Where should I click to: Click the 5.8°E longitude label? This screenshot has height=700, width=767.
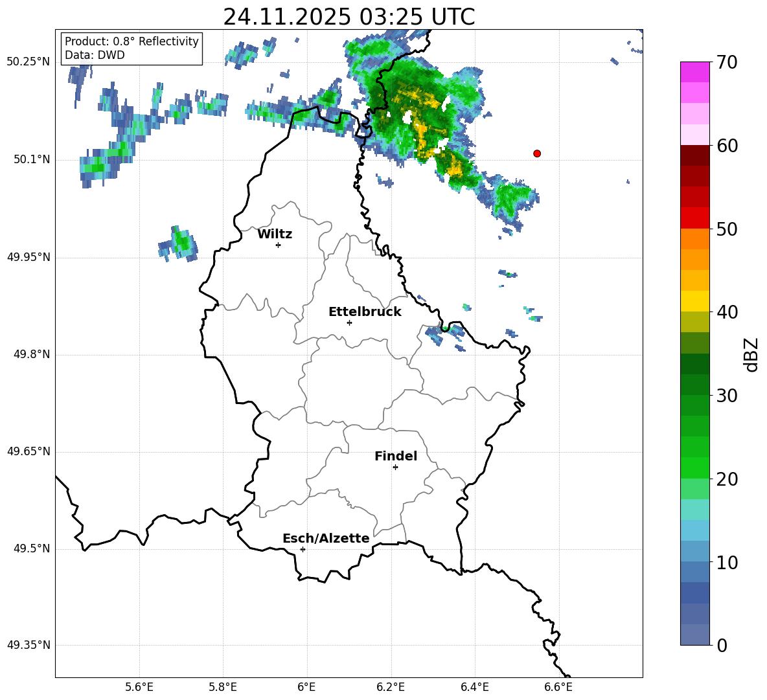[223, 687]
